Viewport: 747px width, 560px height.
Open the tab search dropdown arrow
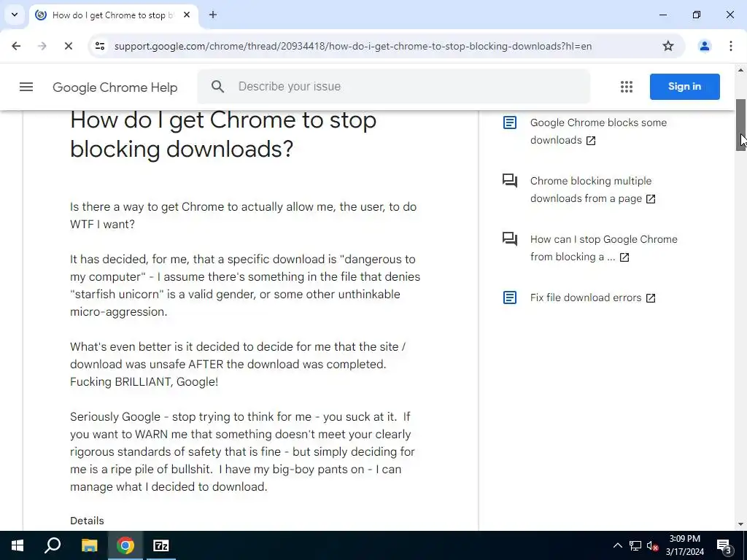point(15,15)
